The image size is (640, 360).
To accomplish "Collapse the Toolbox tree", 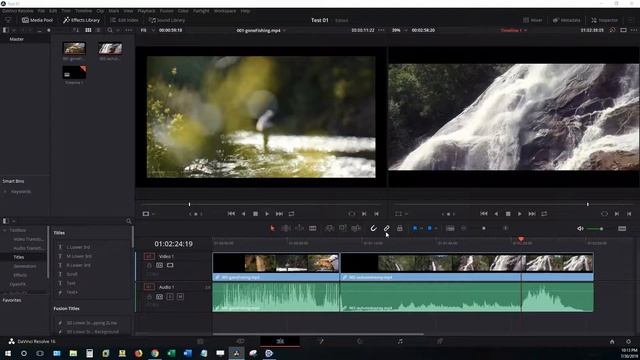I will tap(5, 230).
